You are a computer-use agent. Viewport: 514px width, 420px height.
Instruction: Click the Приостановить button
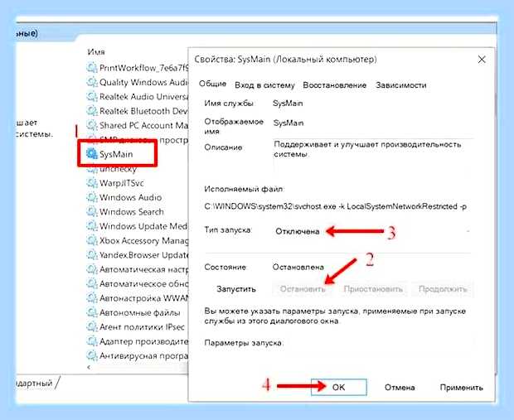coord(373,289)
